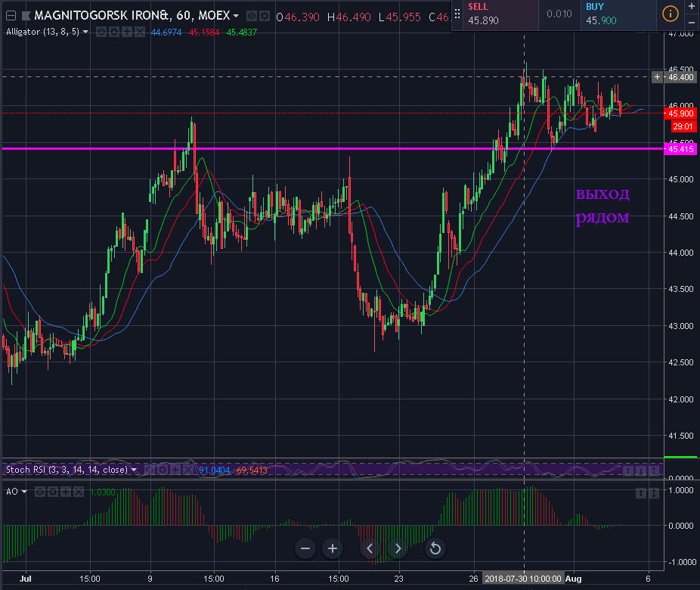The height and width of the screenshot is (590, 700).
Task: Grab the trading panel drag handle dots
Action: [457, 14]
